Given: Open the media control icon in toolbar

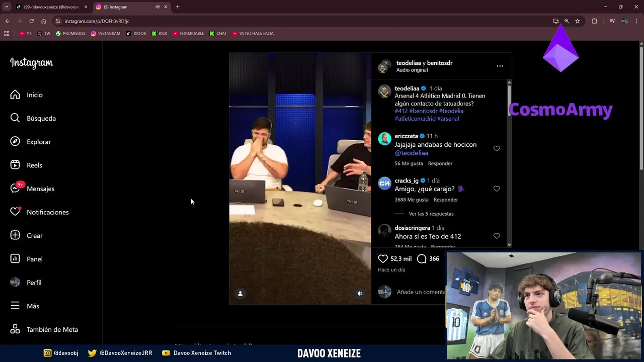Looking at the screenshot, I should tap(612, 21).
